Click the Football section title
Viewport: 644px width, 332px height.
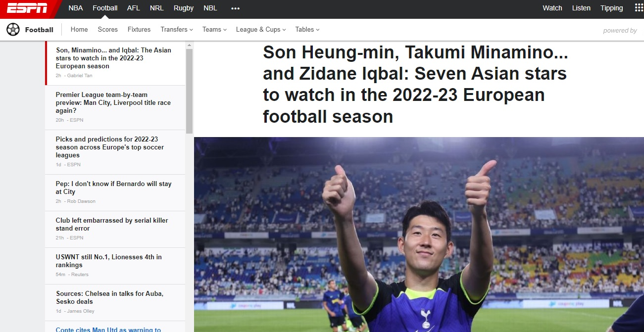39,30
